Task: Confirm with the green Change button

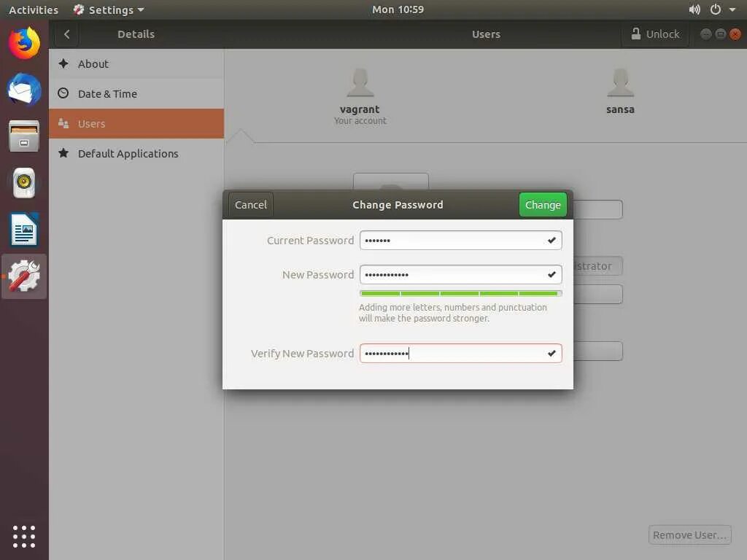Action: pyautogui.click(x=543, y=205)
